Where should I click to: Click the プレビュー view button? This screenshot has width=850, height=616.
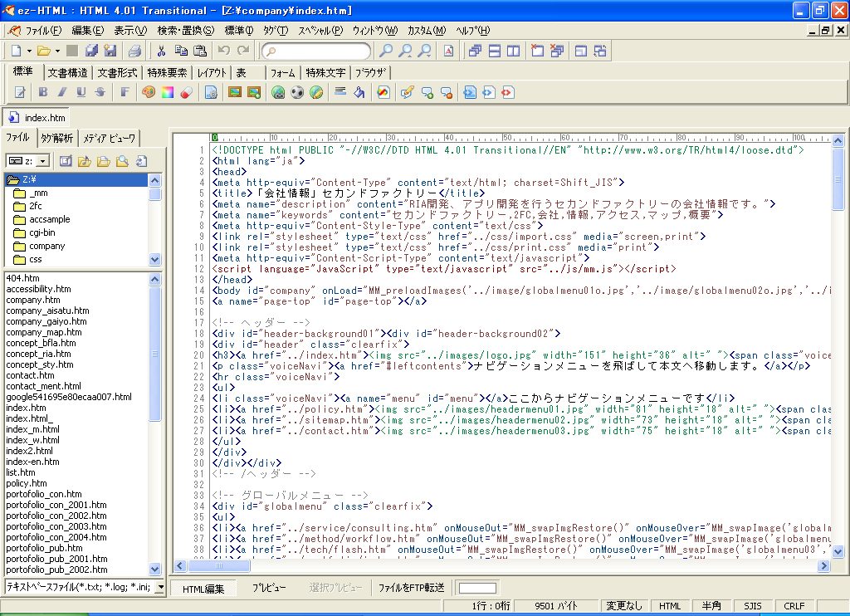pyautogui.click(x=269, y=588)
